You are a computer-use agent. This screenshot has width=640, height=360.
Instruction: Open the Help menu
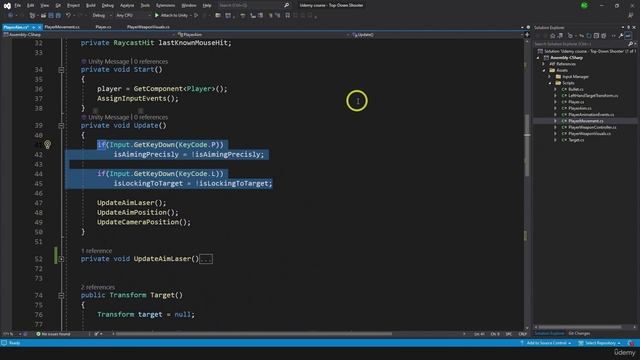(207, 6)
